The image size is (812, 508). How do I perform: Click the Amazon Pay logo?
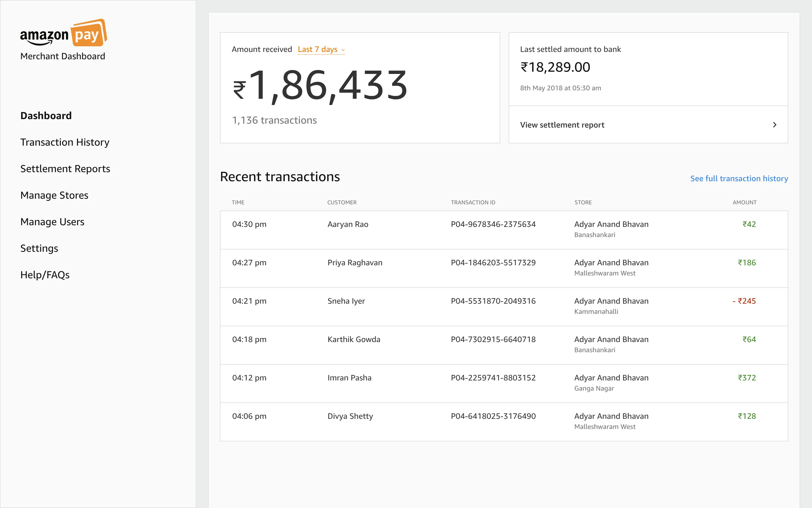63,33
